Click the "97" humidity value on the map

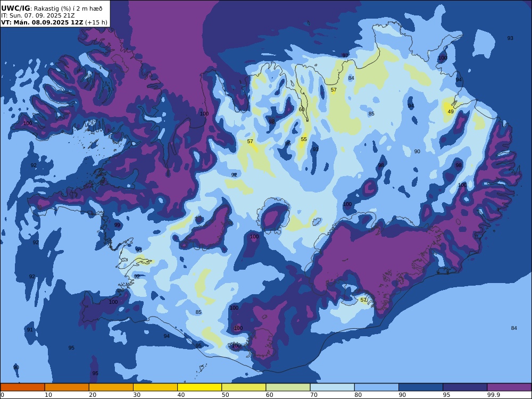click(x=345, y=55)
